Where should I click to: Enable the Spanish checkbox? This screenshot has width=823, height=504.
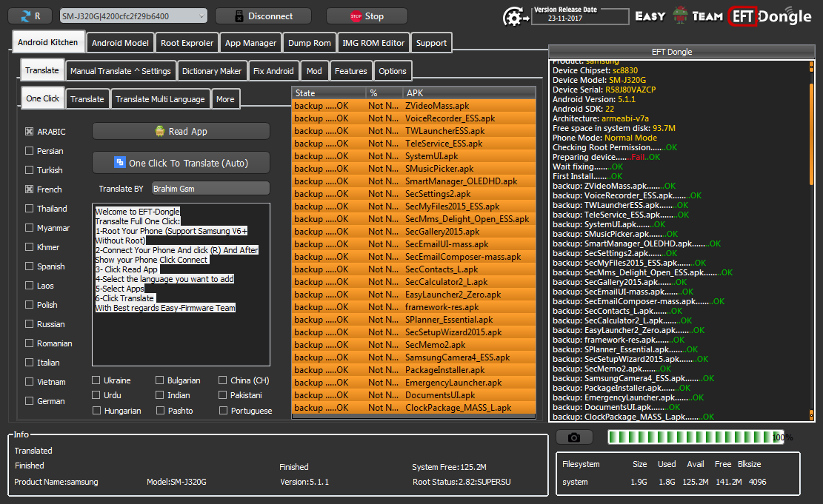tap(30, 266)
